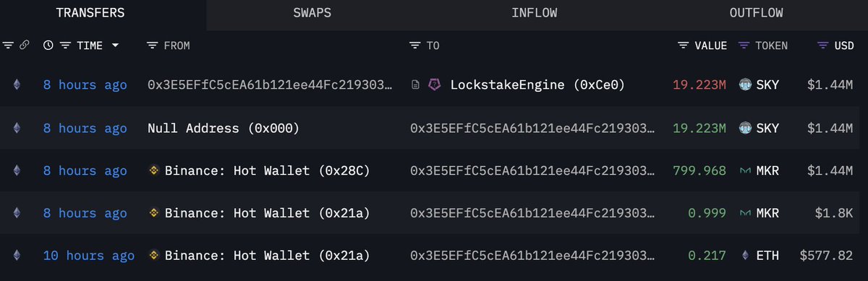Open the TOKEN column filter
Image resolution: width=868 pixels, height=281 pixels.
click(743, 46)
